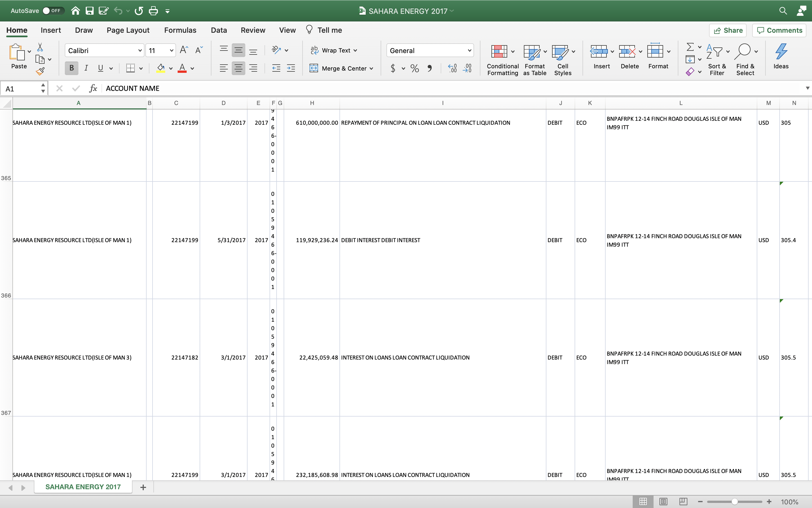Apply percent style format
This screenshot has height=508, width=812.
(x=415, y=69)
